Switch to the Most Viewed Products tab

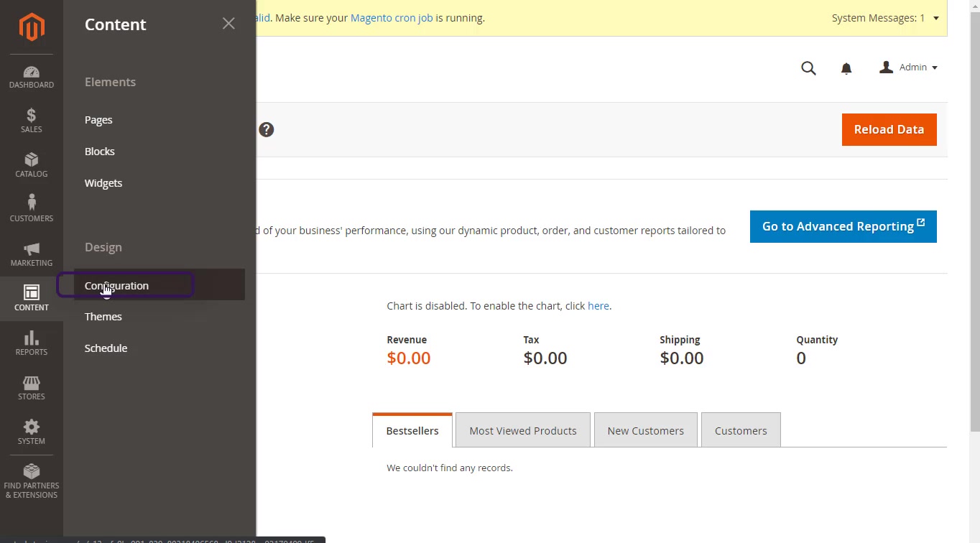click(522, 430)
